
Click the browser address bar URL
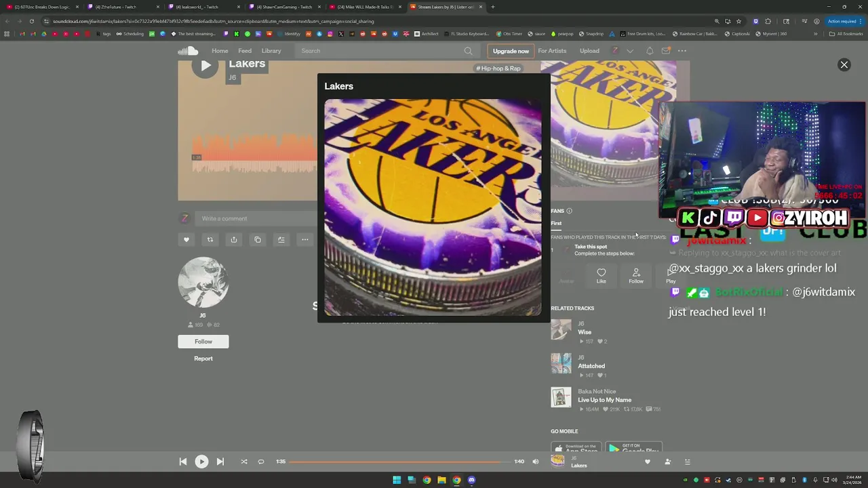click(x=214, y=21)
